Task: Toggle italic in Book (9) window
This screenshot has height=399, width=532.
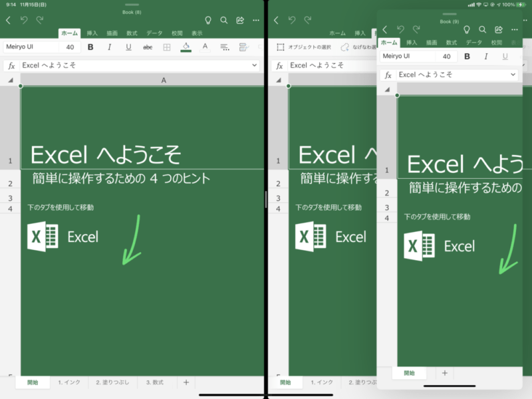Action: (486, 57)
